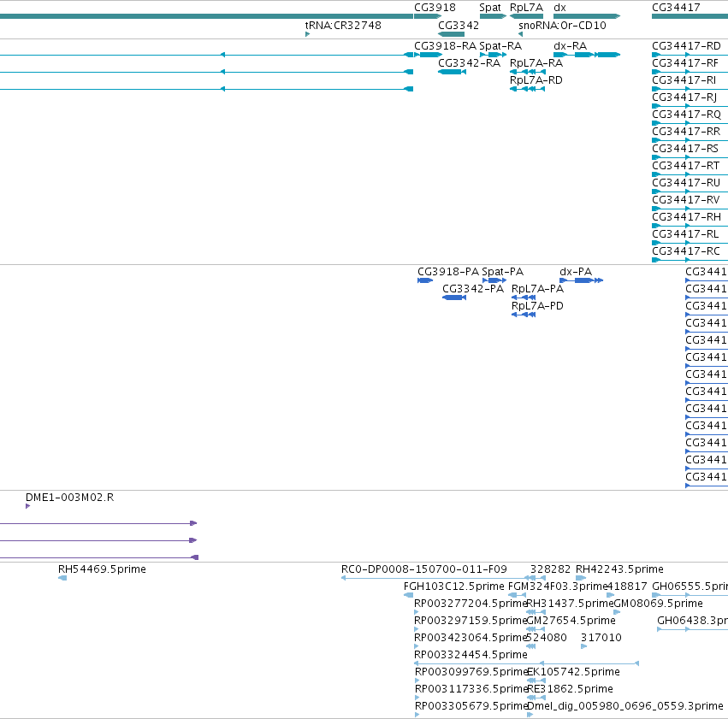Click the CG3918 gene label
728x719 pixels.
[x=435, y=8]
